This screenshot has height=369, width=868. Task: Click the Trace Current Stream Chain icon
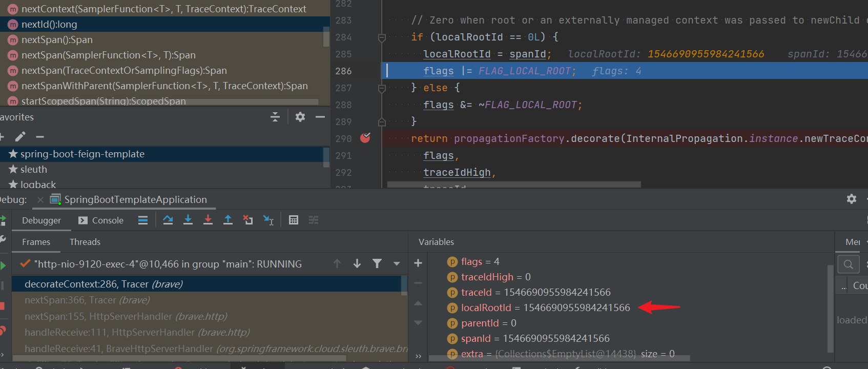point(314,220)
